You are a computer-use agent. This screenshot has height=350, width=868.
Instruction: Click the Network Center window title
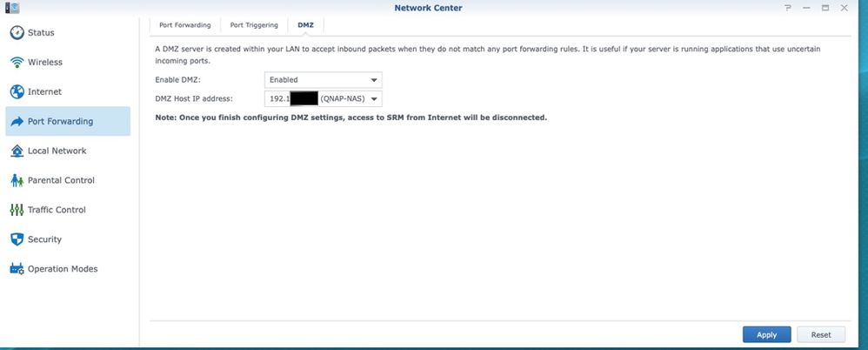pos(429,8)
